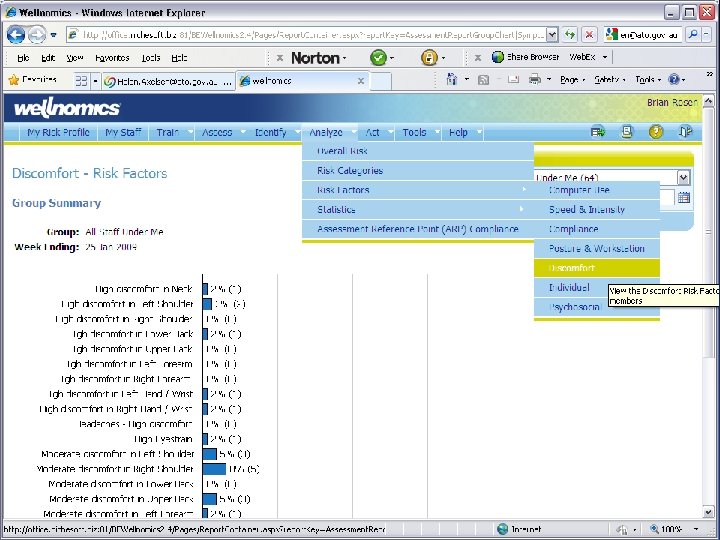Screen dimensions: 720x540
Task: Select Overall Risk from Analyze menu
Action: tap(417, 151)
